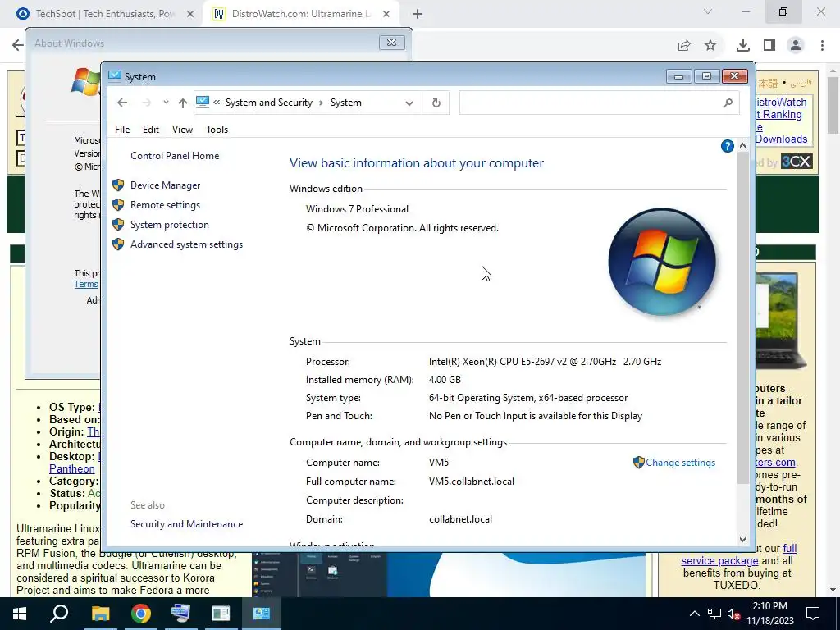Open the Chrome profile avatar

(796, 46)
